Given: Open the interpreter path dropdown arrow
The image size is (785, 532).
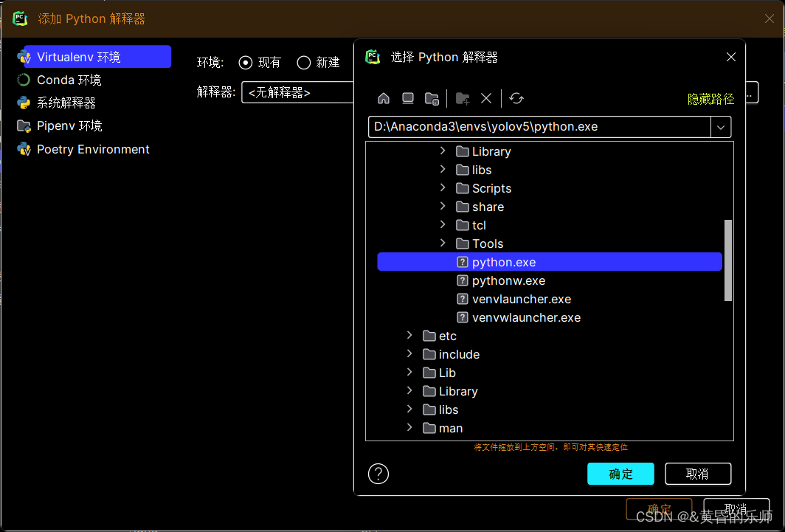Looking at the screenshot, I should (x=721, y=127).
